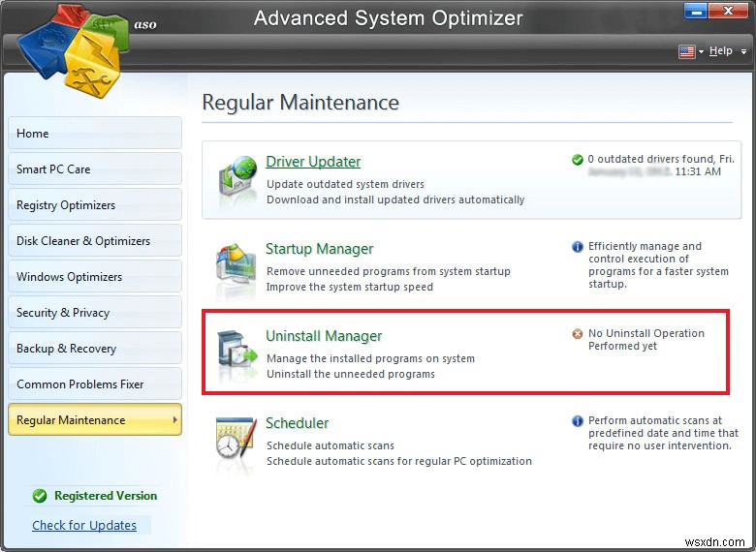The image size is (756, 552).
Task: Click 'Schedule automatic scans' text line
Action: coord(331,445)
